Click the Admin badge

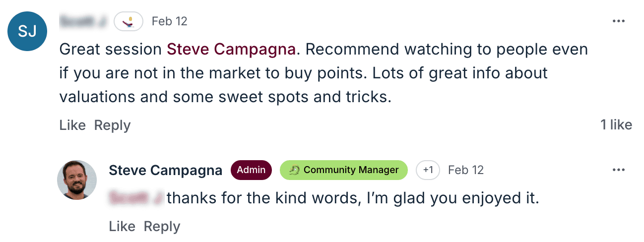[251, 170]
